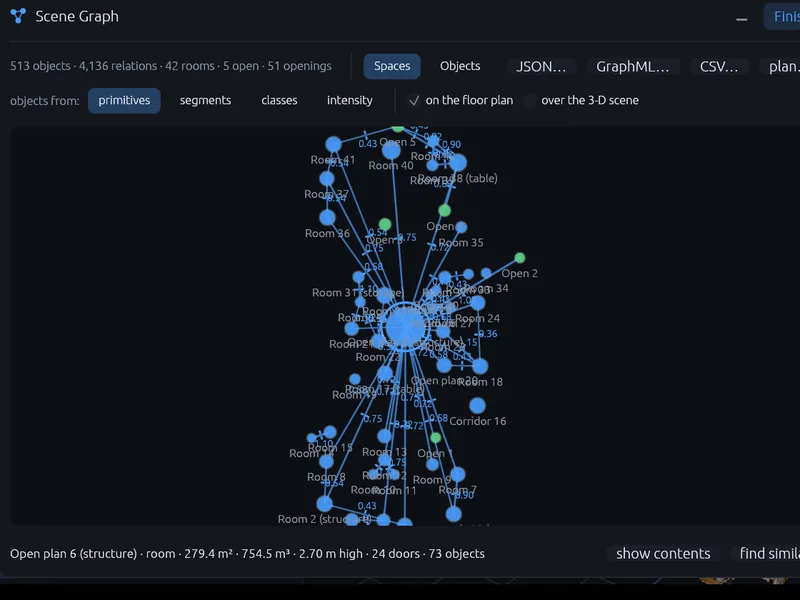Select primitives as objects source
The width and height of the screenshot is (800, 600).
[124, 101]
